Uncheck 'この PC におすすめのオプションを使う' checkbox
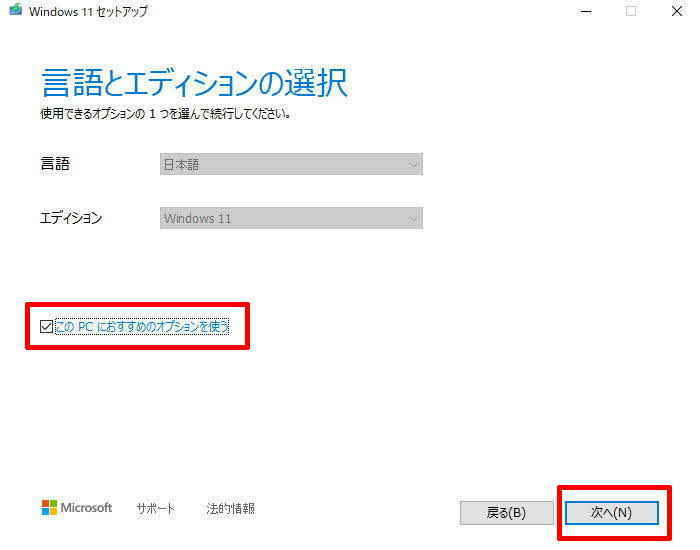700x550 pixels. 46,327
